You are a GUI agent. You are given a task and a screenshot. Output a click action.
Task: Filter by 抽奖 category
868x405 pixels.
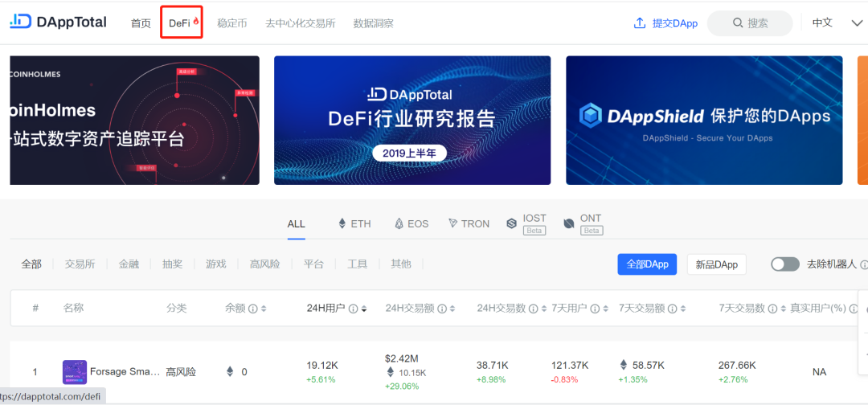(172, 264)
